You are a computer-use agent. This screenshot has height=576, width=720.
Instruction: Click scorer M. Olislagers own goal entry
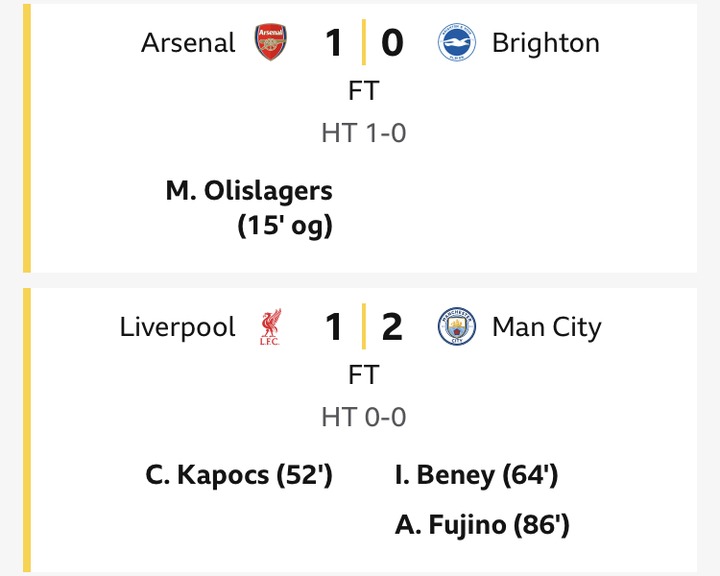pos(250,208)
